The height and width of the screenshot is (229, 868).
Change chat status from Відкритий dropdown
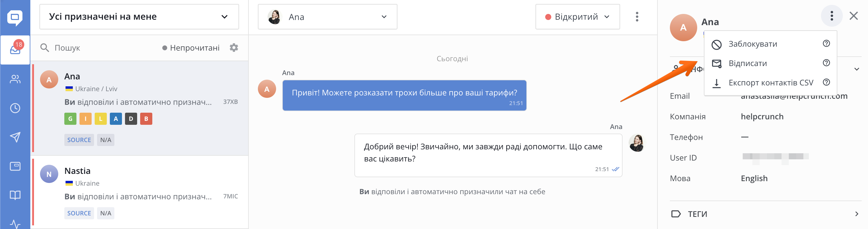[577, 17]
